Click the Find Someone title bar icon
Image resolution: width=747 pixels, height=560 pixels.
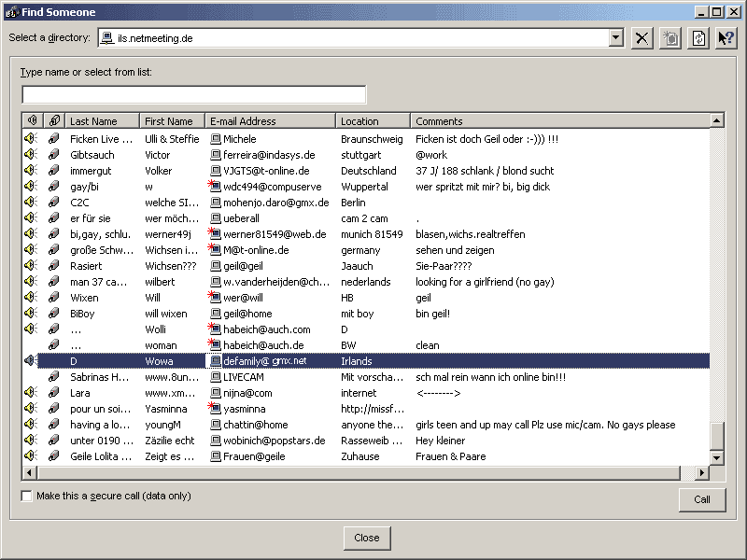[x=11, y=12]
